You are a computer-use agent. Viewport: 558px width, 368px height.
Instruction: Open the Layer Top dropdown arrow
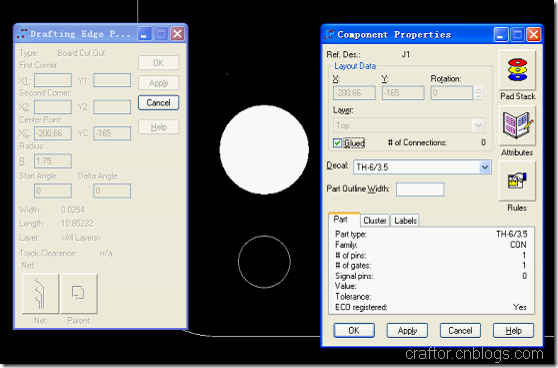tap(478, 125)
